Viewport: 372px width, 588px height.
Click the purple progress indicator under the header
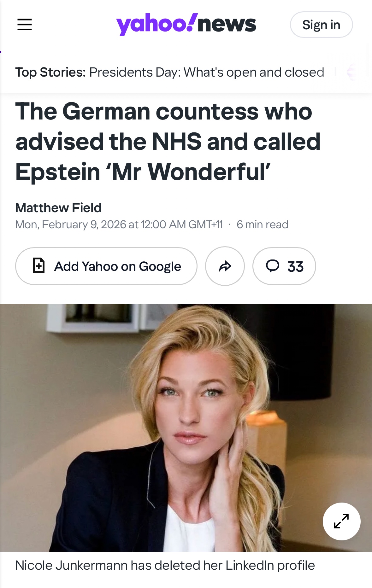pos(1,52)
